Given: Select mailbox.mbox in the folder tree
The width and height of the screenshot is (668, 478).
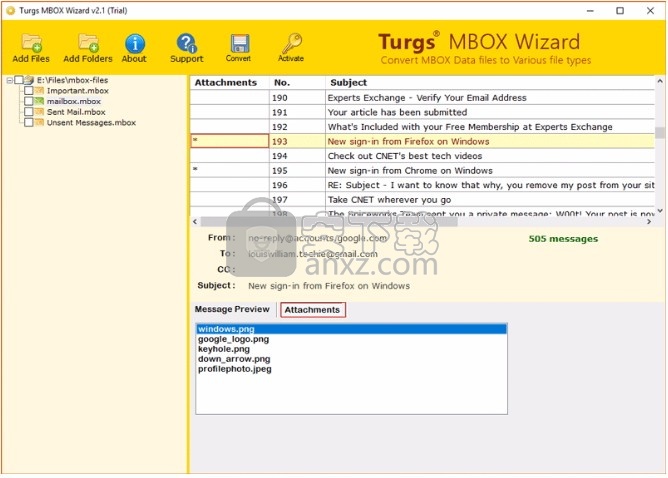Looking at the screenshot, I should 74,101.
